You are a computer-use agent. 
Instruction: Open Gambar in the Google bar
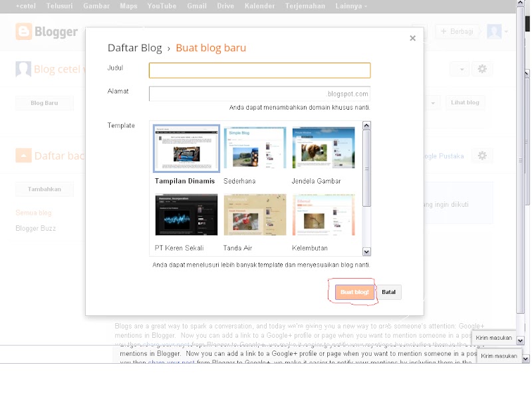pyautogui.click(x=96, y=6)
